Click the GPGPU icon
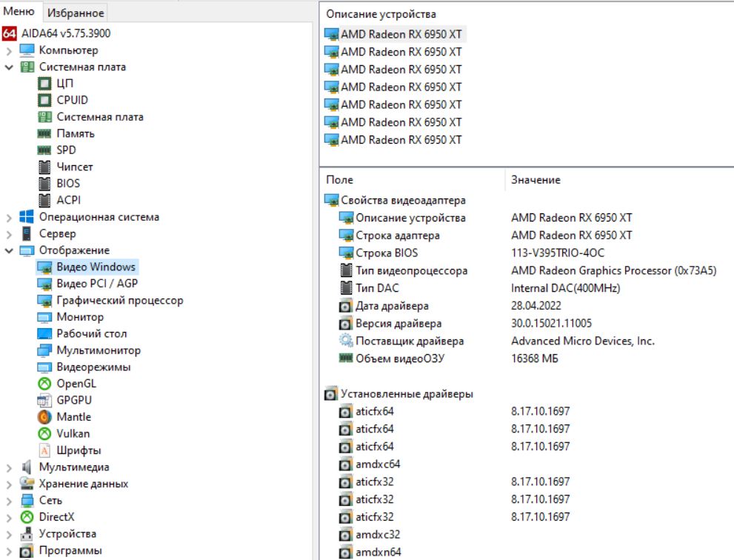 [44, 400]
